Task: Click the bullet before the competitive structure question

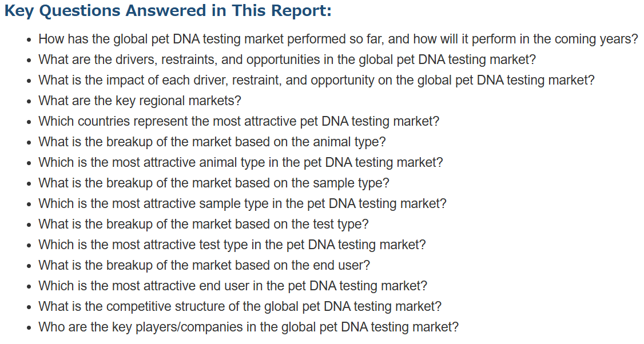Action: click(29, 307)
